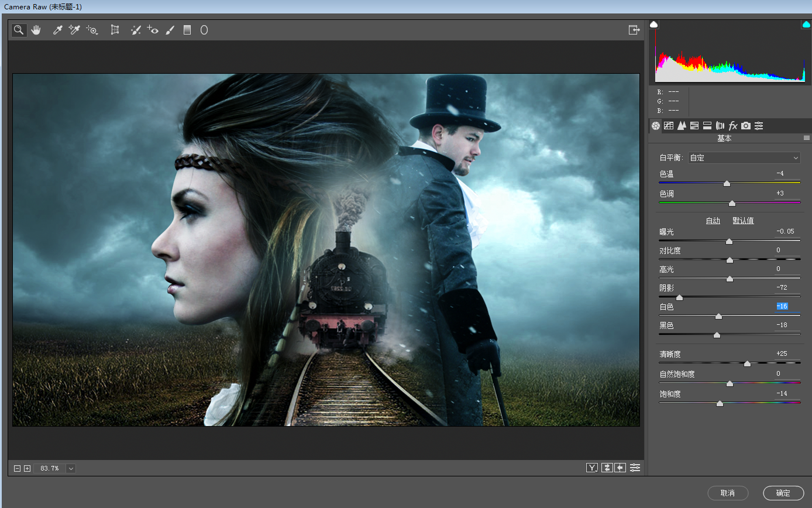Open the 基本 panel options menu

click(x=807, y=138)
